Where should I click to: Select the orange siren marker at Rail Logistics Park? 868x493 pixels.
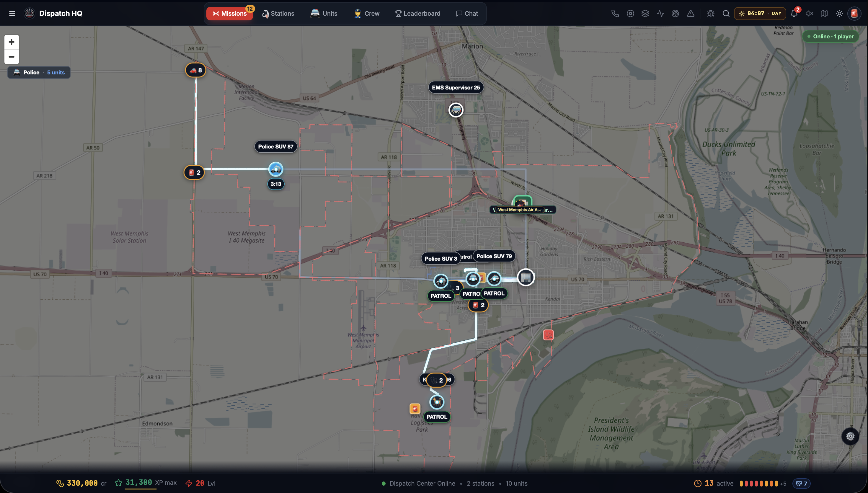(x=415, y=409)
